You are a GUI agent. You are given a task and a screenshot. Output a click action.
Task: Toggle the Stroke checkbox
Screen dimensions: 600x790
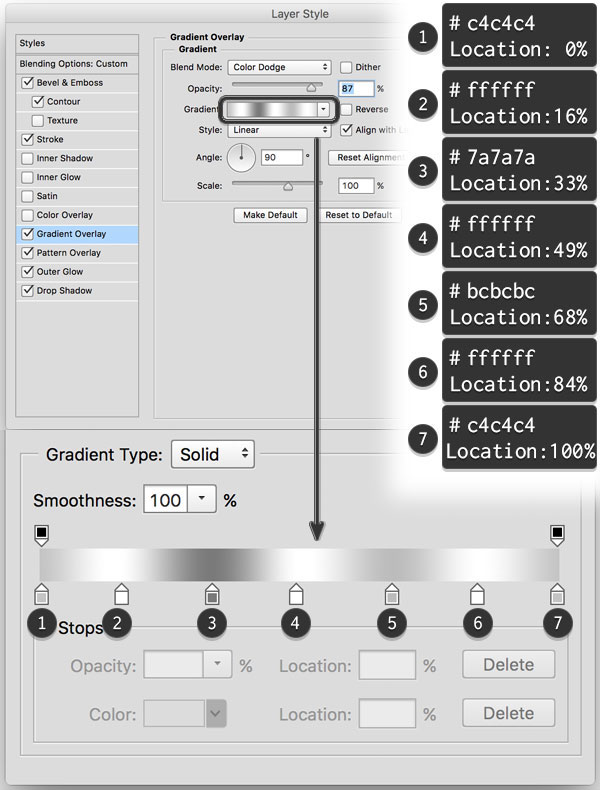click(x=28, y=139)
